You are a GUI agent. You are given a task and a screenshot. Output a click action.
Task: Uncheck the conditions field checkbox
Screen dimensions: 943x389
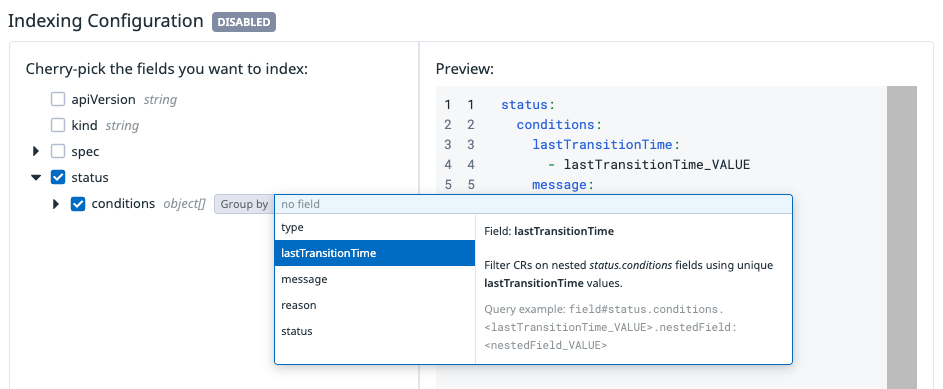pos(78,204)
